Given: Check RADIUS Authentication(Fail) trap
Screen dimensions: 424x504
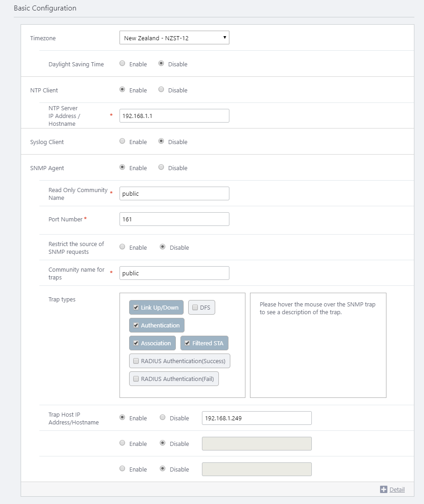Looking at the screenshot, I should [136, 379].
